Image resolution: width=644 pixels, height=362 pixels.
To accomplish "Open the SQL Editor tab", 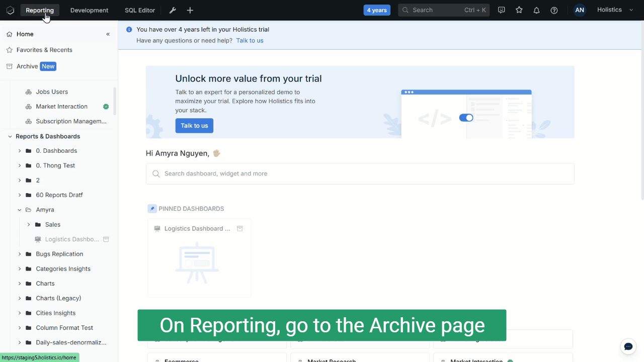I will 140,10.
